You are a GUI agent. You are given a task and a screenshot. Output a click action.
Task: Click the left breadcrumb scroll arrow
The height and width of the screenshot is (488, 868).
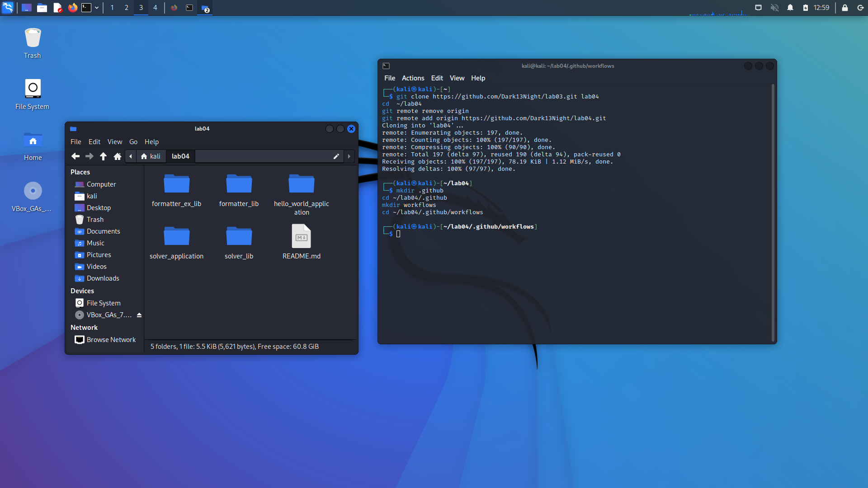(x=131, y=156)
